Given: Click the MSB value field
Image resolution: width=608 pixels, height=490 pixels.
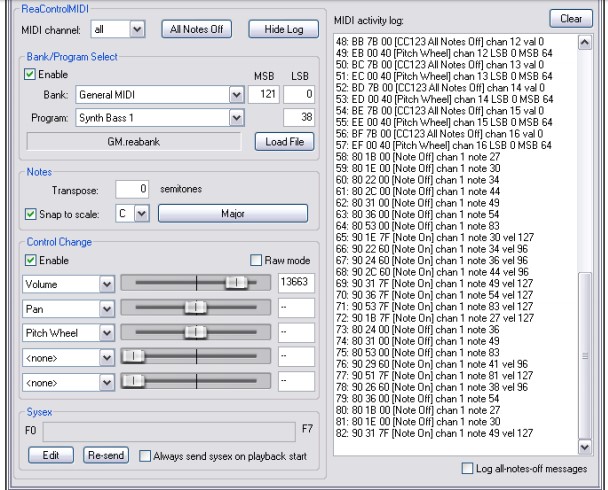Looking at the screenshot, I should [x=261, y=95].
